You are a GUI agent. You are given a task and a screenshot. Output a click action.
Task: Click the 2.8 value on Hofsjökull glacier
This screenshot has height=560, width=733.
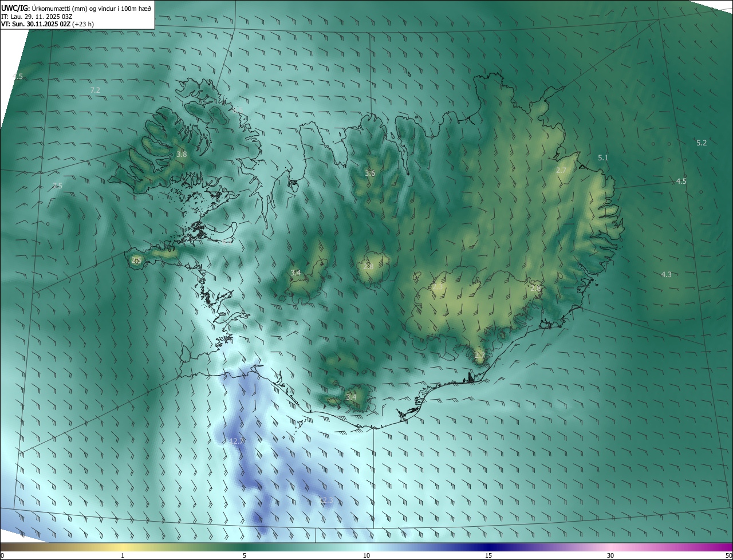(x=368, y=266)
